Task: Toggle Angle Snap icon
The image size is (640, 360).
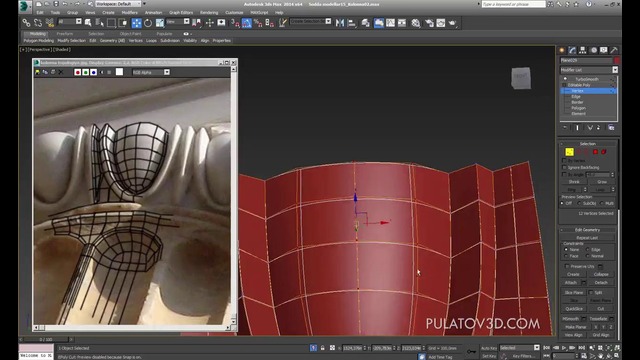Action: point(247,23)
